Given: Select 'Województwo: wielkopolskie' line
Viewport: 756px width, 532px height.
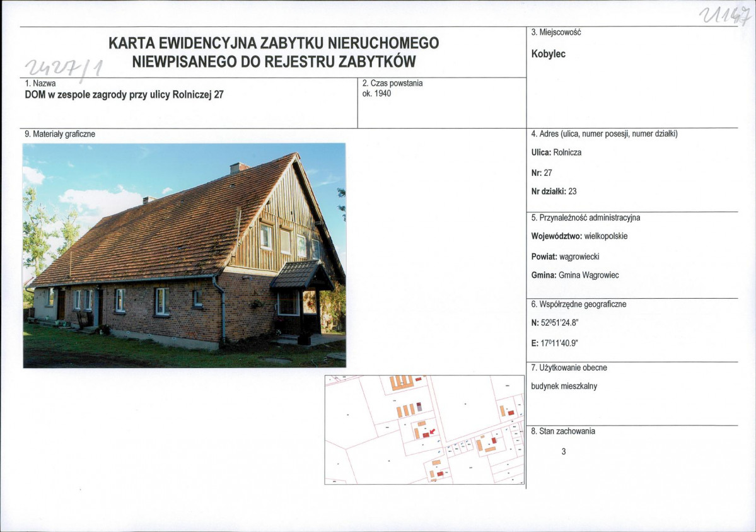Looking at the screenshot, I should pos(579,236).
